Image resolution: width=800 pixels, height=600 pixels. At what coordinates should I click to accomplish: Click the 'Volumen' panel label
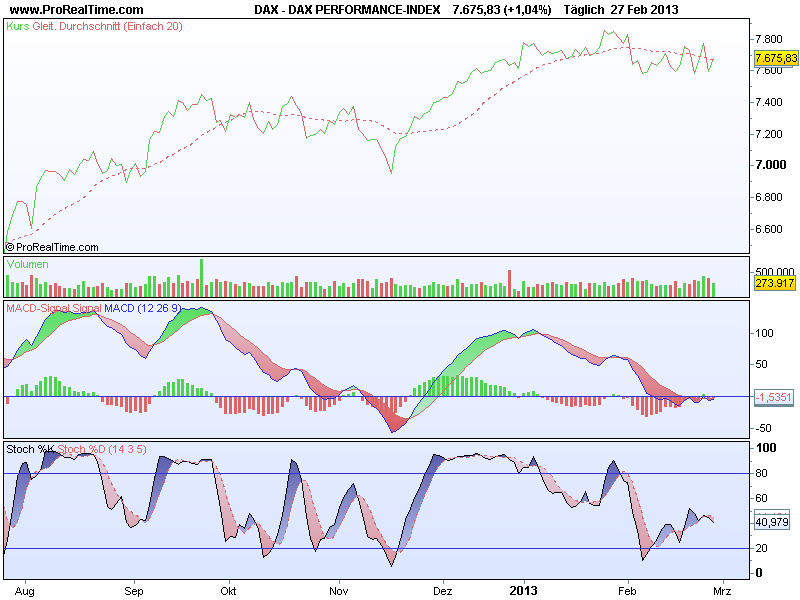[x=28, y=264]
